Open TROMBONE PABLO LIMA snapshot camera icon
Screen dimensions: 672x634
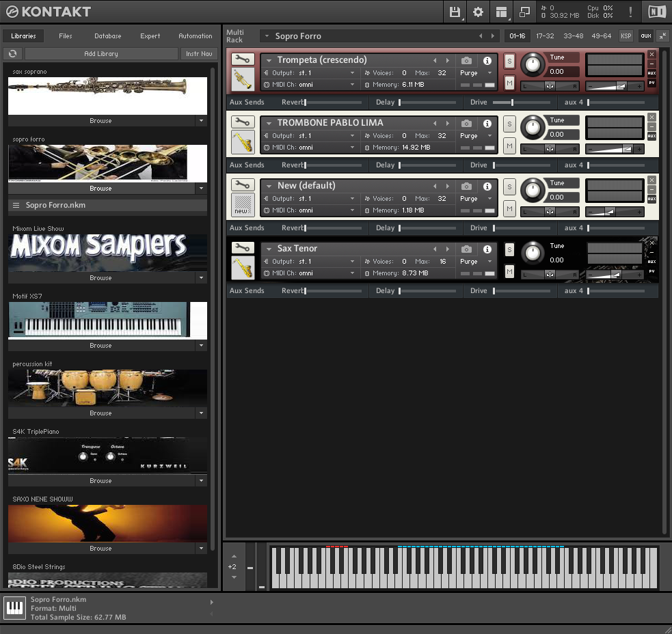(x=466, y=124)
